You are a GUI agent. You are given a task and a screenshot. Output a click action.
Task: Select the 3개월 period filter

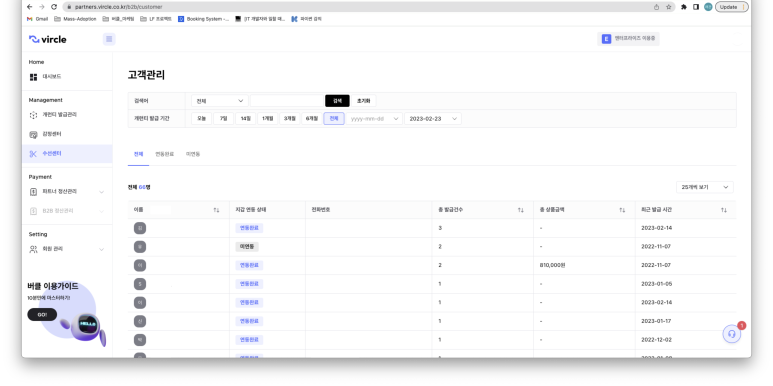pos(289,119)
